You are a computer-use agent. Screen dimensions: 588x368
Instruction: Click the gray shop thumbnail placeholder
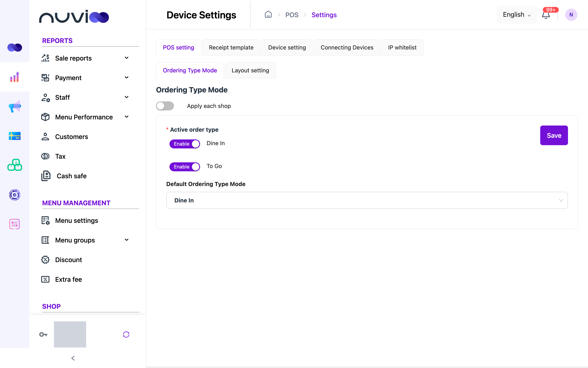(70, 334)
